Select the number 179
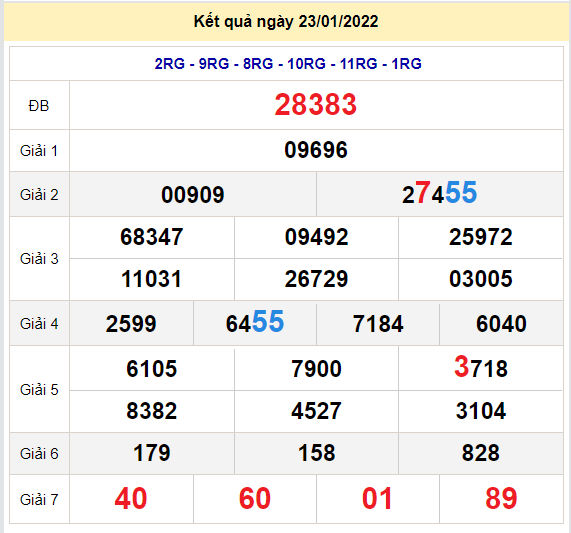 [151, 453]
